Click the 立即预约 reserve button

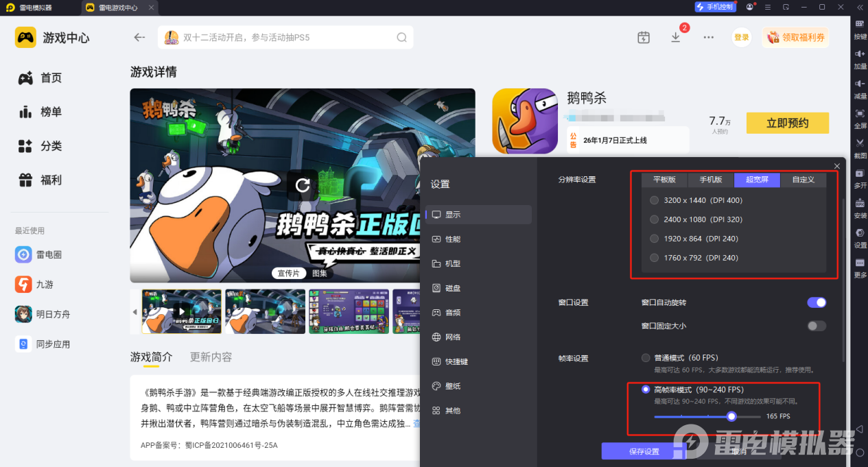(788, 123)
